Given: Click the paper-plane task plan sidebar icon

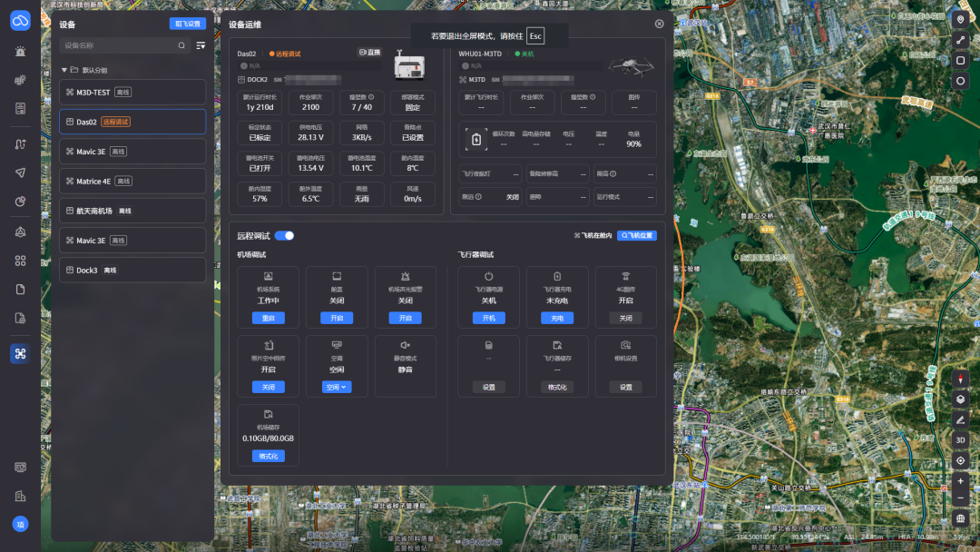Looking at the screenshot, I should click(x=20, y=172).
